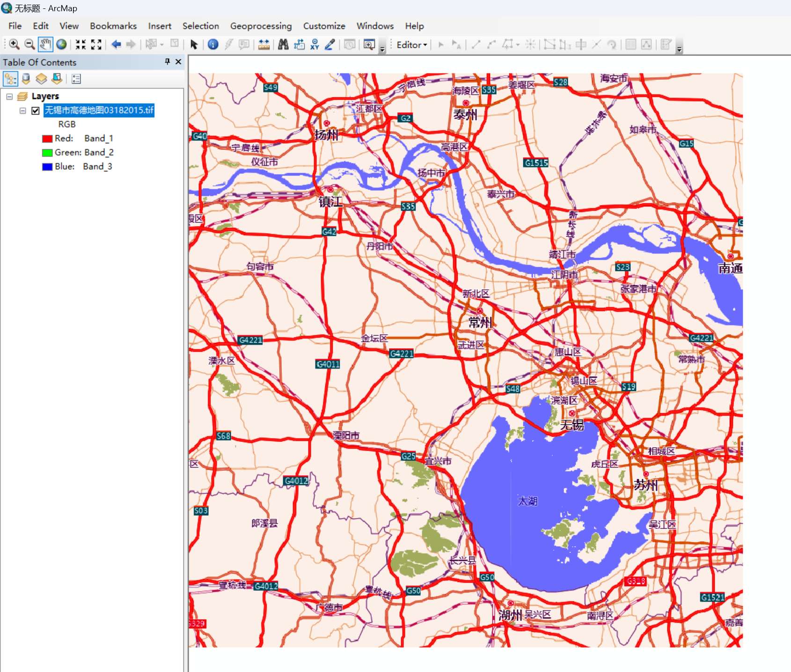Viewport: 791px width, 672px height.
Task: Go back to previous extent
Action: point(116,44)
